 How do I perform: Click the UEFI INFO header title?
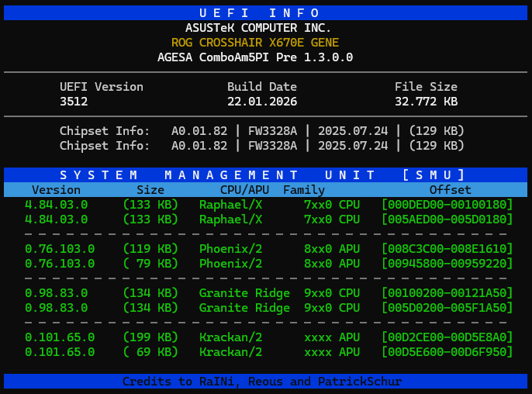(260, 13)
